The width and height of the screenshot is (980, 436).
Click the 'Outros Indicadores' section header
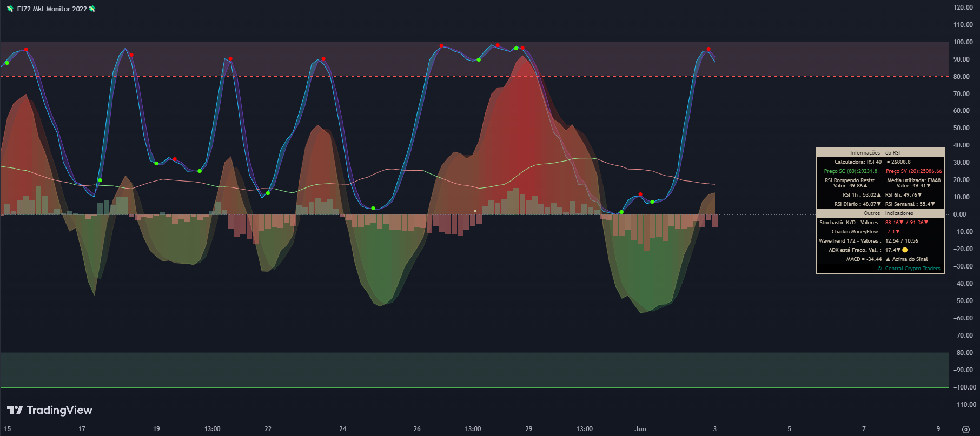click(x=880, y=213)
